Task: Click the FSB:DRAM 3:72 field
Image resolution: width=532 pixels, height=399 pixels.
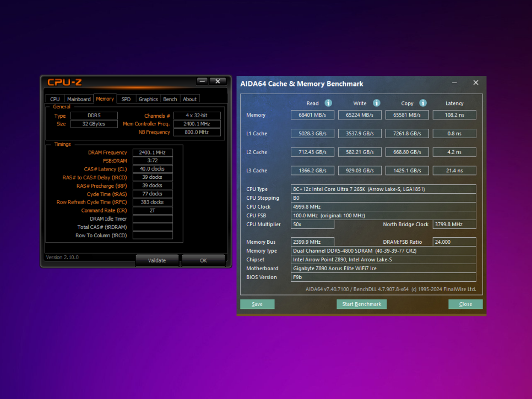Action: [x=153, y=161]
